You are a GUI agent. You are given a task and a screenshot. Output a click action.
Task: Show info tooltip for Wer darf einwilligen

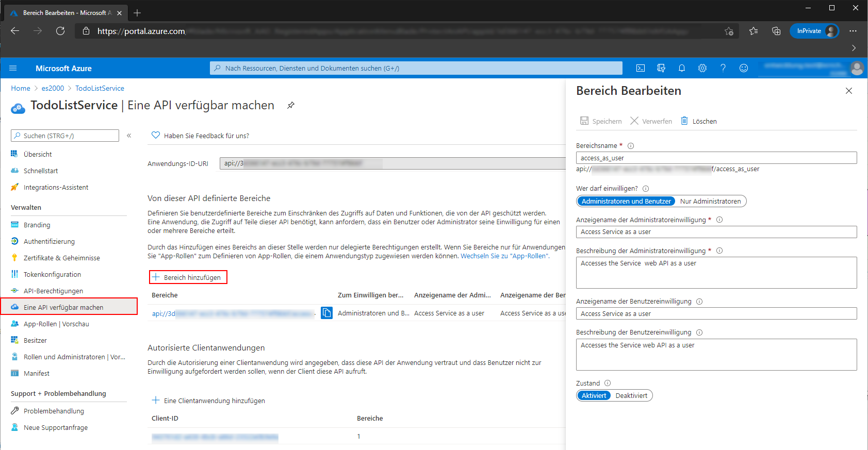pyautogui.click(x=646, y=189)
